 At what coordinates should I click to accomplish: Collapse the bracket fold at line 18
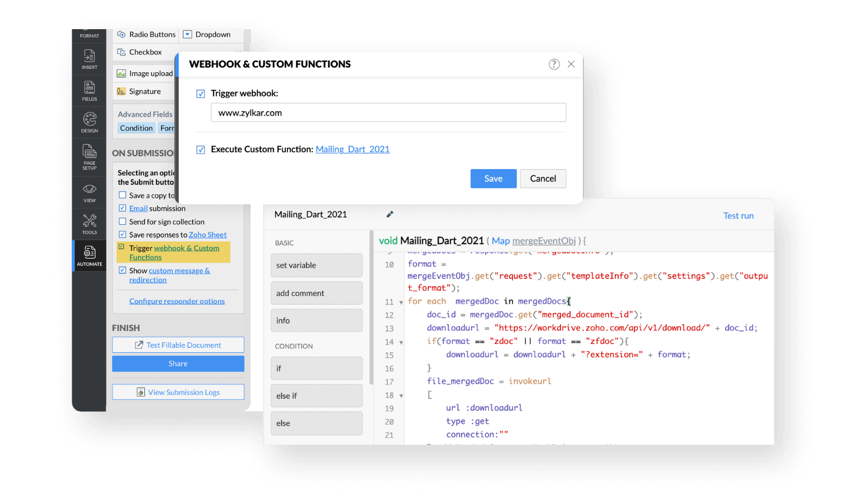(401, 396)
